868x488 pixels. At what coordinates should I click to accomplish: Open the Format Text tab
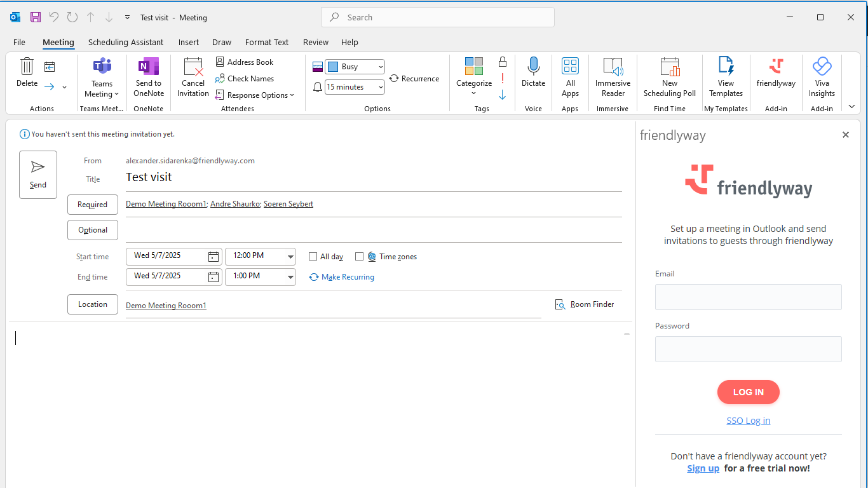(x=267, y=42)
